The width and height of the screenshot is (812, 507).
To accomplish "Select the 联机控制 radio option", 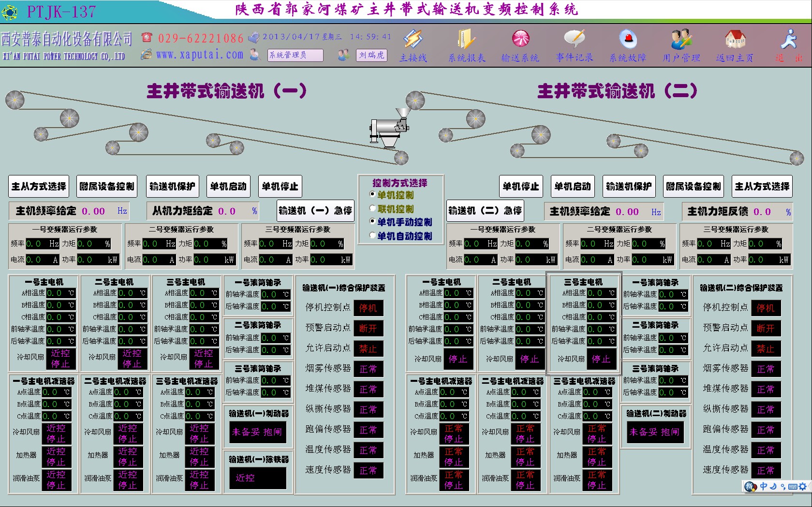I will 372,208.
